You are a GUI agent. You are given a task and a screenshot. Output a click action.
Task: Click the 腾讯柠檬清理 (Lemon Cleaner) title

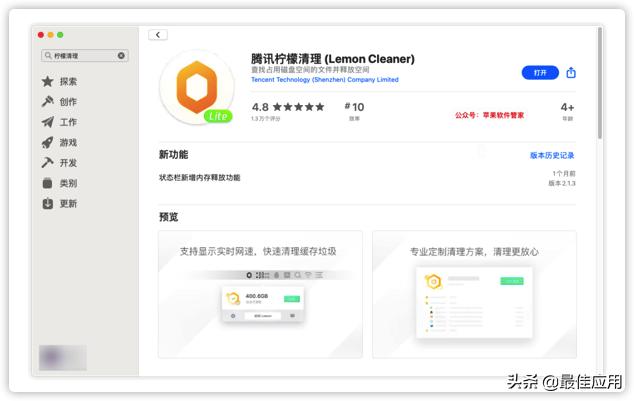coord(333,59)
